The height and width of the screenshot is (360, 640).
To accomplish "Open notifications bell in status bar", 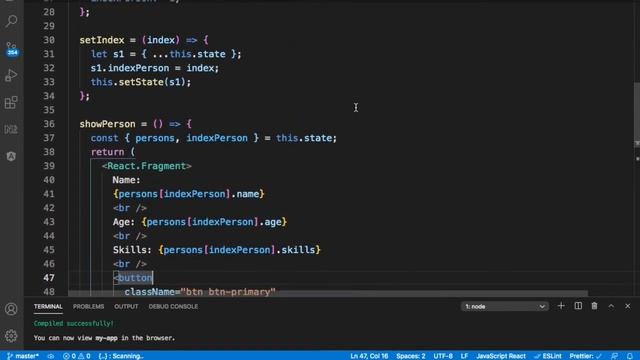I will pyautogui.click(x=630, y=356).
